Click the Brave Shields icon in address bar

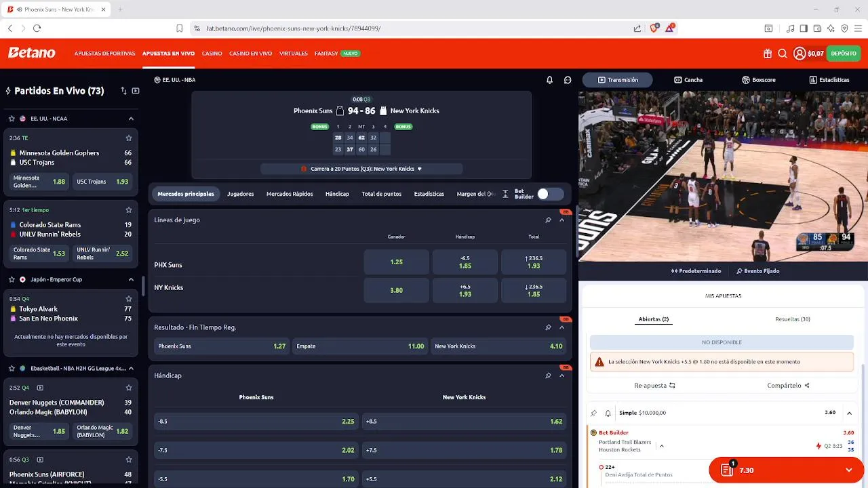(x=654, y=28)
